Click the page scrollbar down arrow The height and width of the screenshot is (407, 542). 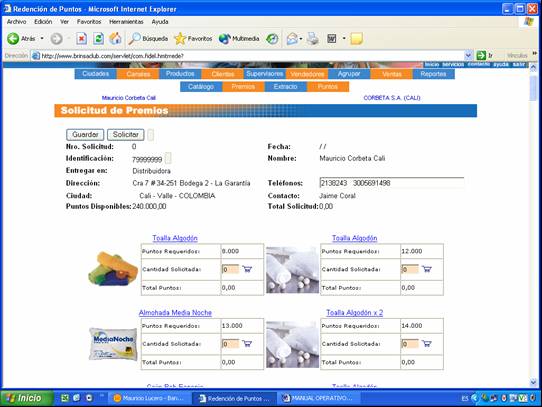coord(533,382)
